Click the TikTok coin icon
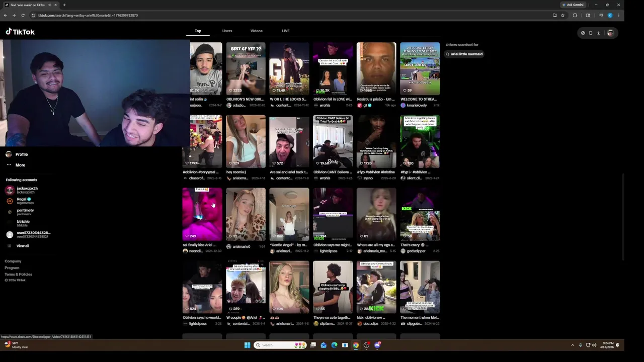Viewport: 644px width, 362px height. 583,33
